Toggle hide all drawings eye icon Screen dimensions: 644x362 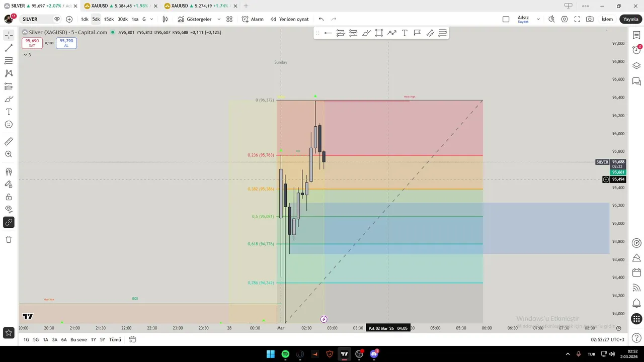[x=9, y=209]
